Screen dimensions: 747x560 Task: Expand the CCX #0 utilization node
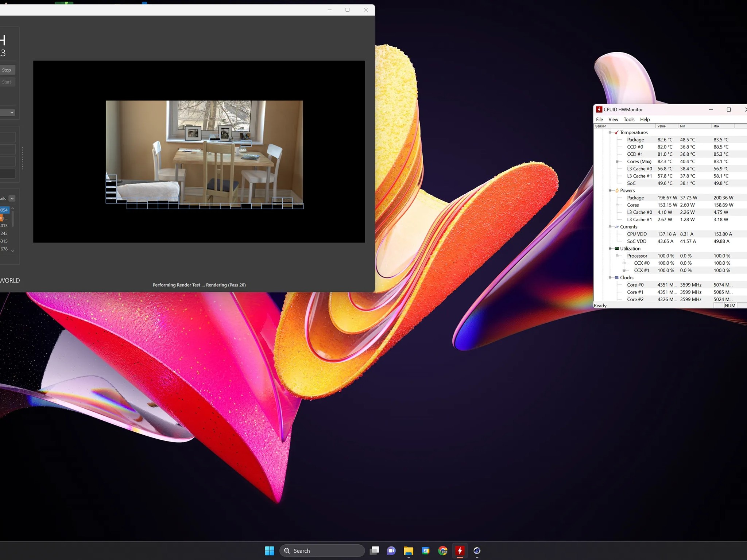click(x=624, y=263)
